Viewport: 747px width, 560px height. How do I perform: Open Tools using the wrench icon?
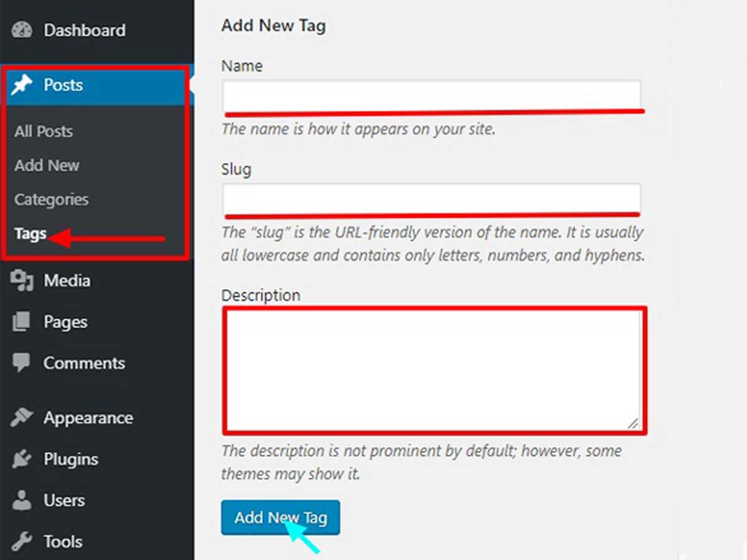(x=23, y=541)
